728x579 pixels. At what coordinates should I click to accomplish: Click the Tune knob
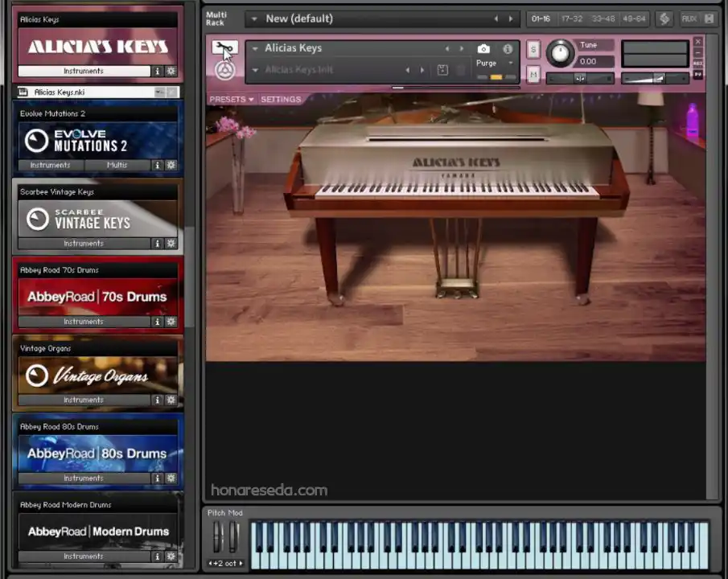point(560,53)
